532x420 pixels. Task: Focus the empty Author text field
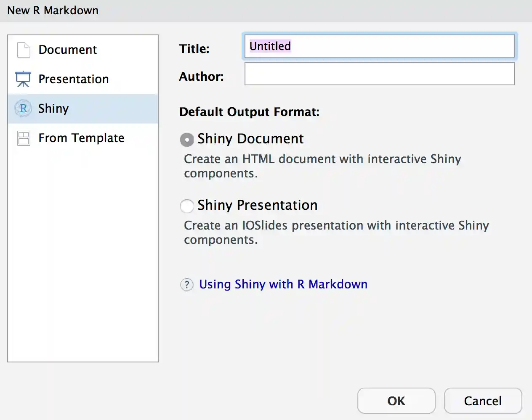click(379, 74)
